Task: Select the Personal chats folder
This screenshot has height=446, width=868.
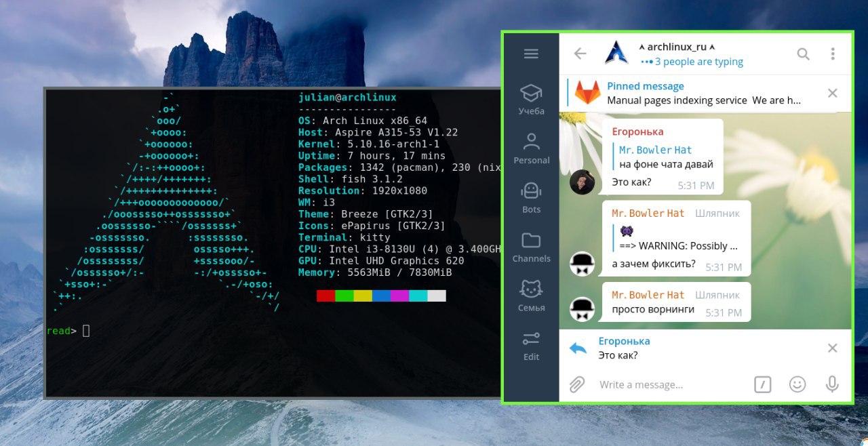Action: [x=531, y=149]
